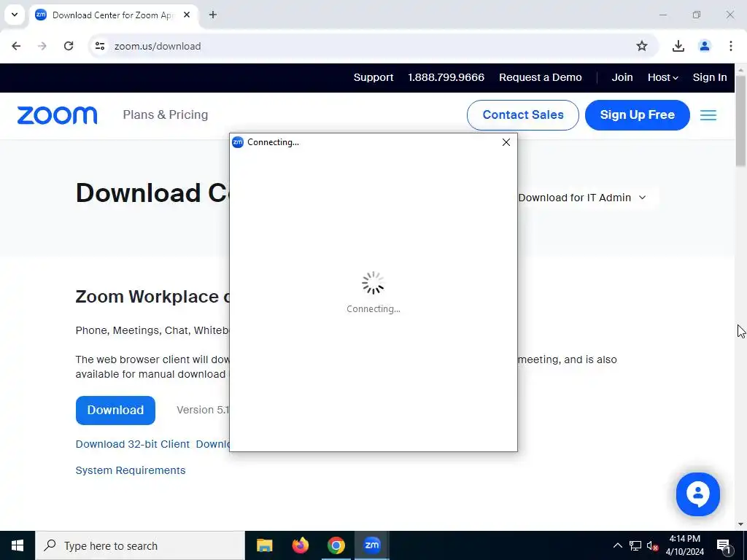Image resolution: width=747 pixels, height=560 pixels.
Task: Click Sign Up Free button
Action: pos(637,114)
